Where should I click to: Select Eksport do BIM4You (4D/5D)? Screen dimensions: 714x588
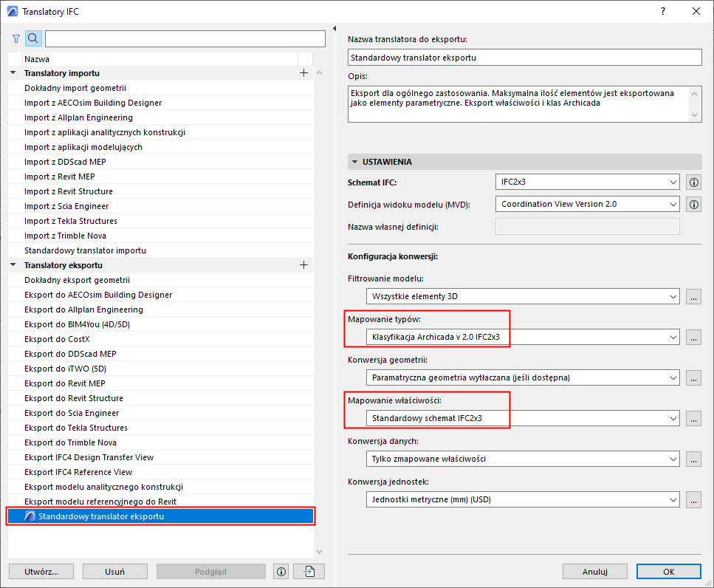tap(161, 324)
